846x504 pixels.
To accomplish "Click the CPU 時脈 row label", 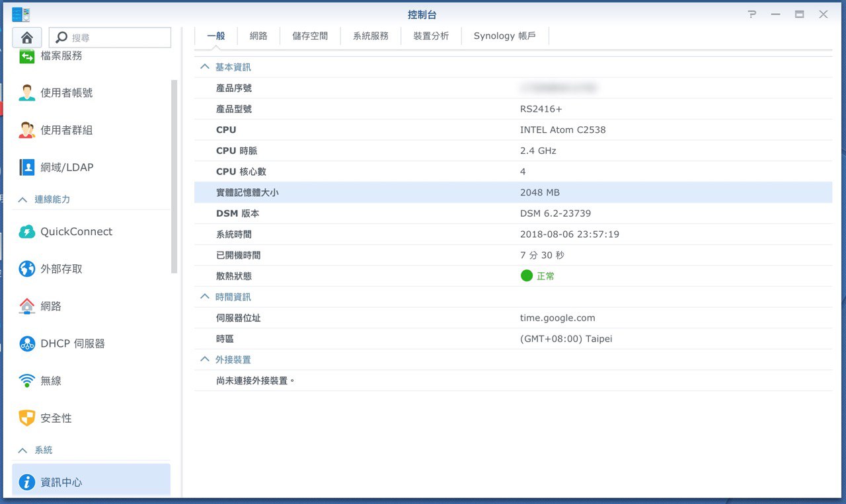I will (237, 151).
